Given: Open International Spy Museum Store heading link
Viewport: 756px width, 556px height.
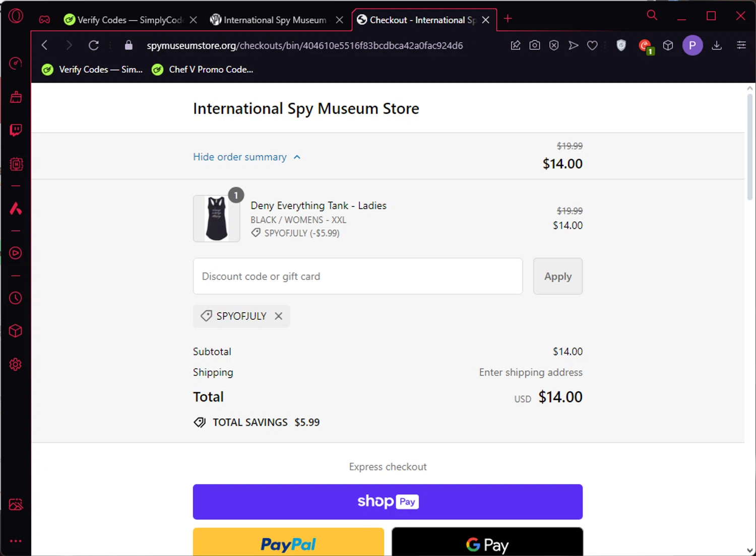Looking at the screenshot, I should 306,109.
